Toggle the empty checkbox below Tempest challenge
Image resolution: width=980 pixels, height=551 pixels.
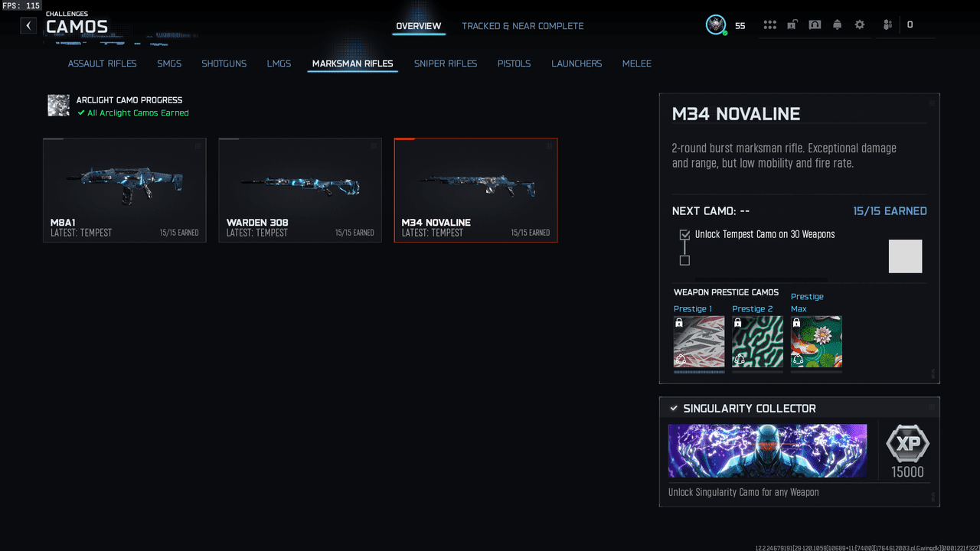[x=684, y=260]
